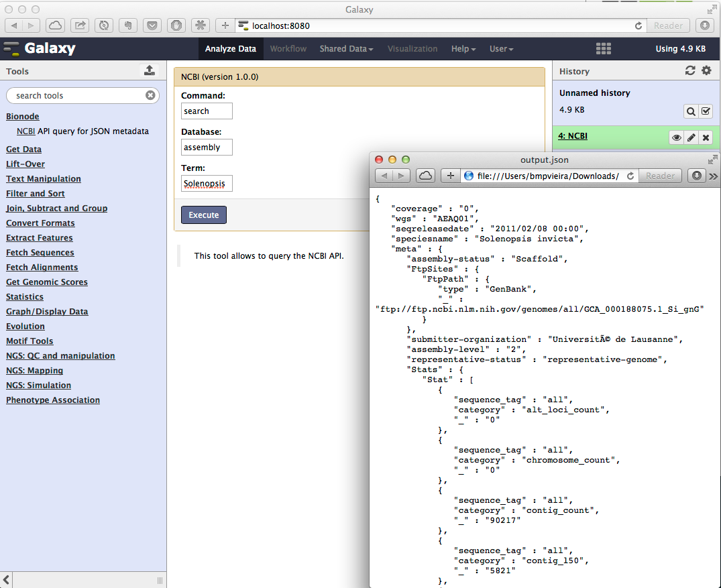
Task: Open the Help dropdown menu
Action: click(x=463, y=49)
